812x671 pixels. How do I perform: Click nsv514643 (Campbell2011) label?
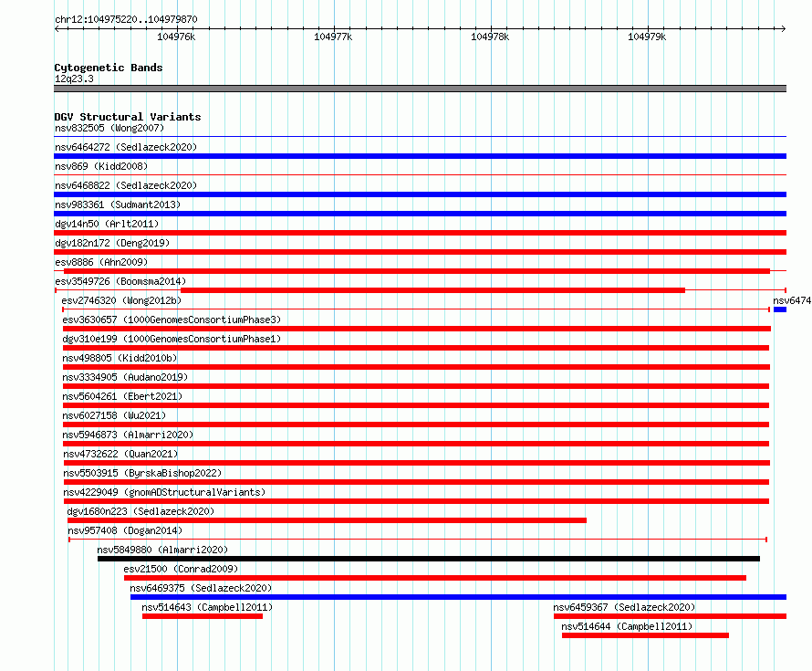(207, 607)
